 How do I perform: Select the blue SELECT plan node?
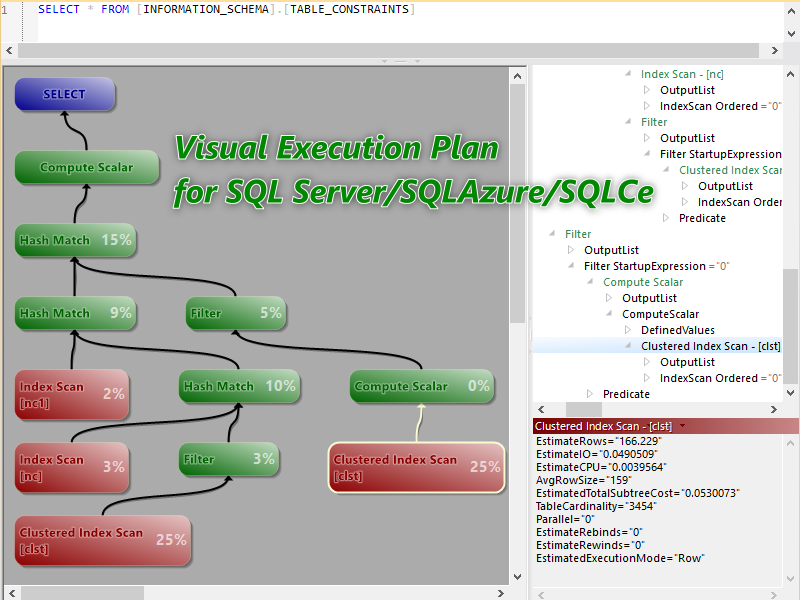pyautogui.click(x=65, y=94)
